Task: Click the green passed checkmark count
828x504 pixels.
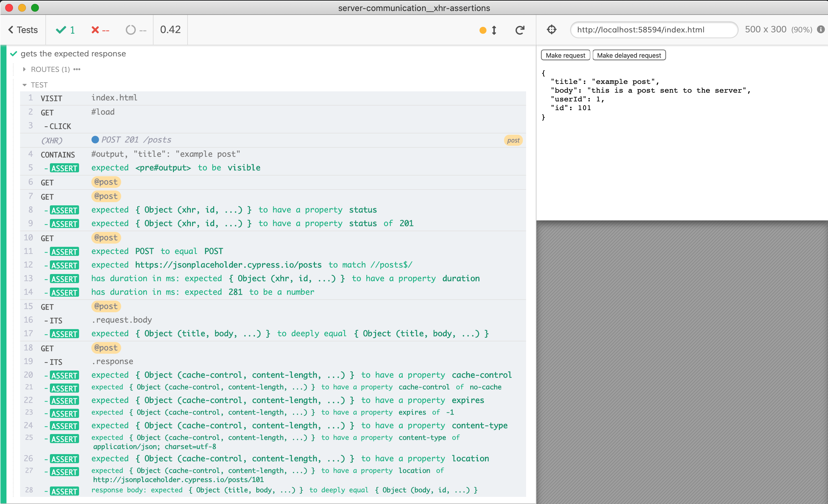Action: pos(65,30)
